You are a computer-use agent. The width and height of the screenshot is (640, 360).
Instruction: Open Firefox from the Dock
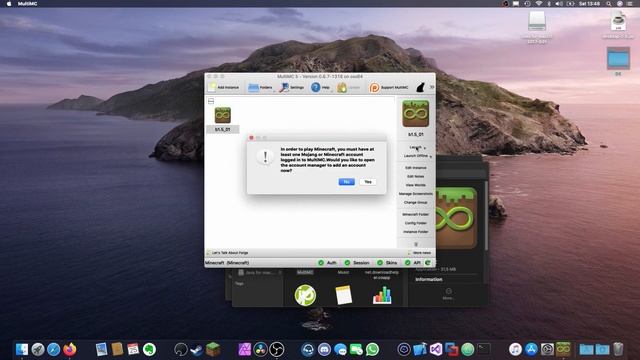coord(70,349)
